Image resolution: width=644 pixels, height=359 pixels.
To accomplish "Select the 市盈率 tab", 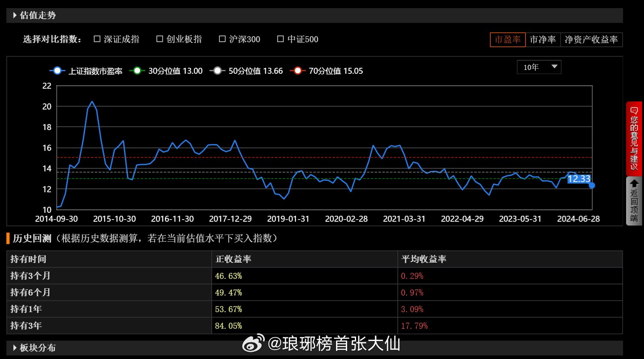I will point(508,40).
